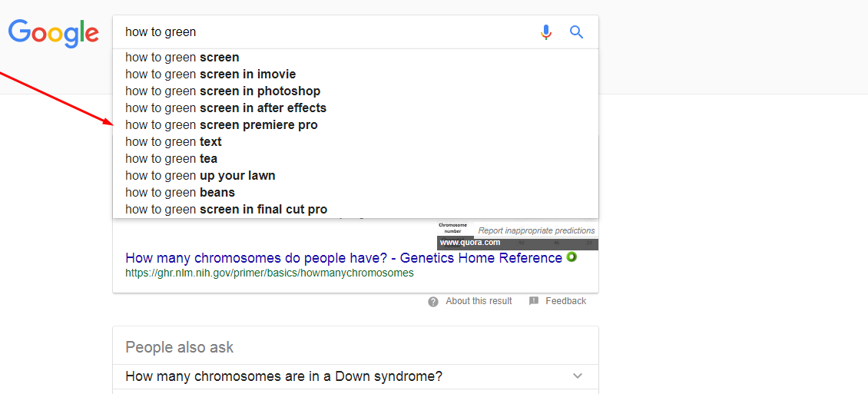Click the microphone voice search icon
The height and width of the screenshot is (394, 868).
[546, 33]
